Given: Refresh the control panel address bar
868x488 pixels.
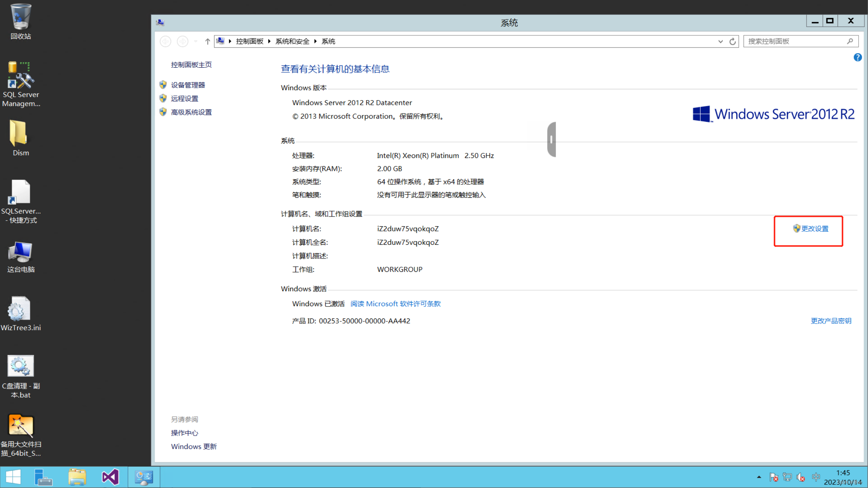Looking at the screenshot, I should [x=732, y=42].
